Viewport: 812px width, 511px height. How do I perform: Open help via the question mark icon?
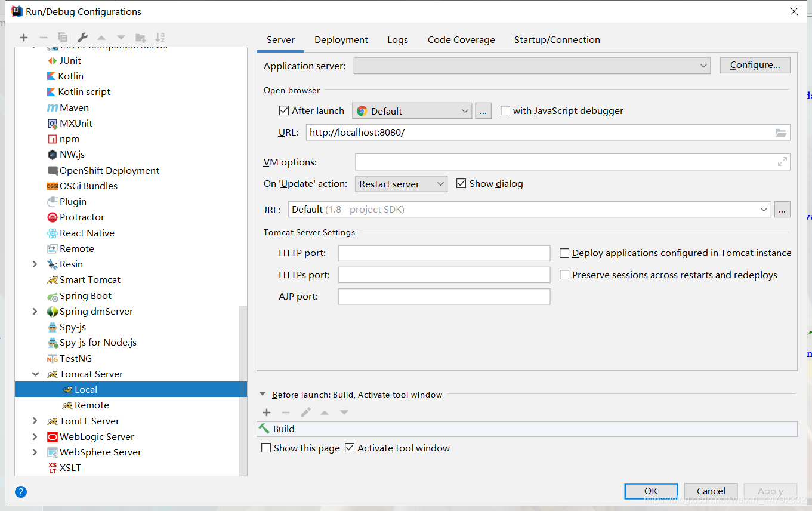[21, 492]
